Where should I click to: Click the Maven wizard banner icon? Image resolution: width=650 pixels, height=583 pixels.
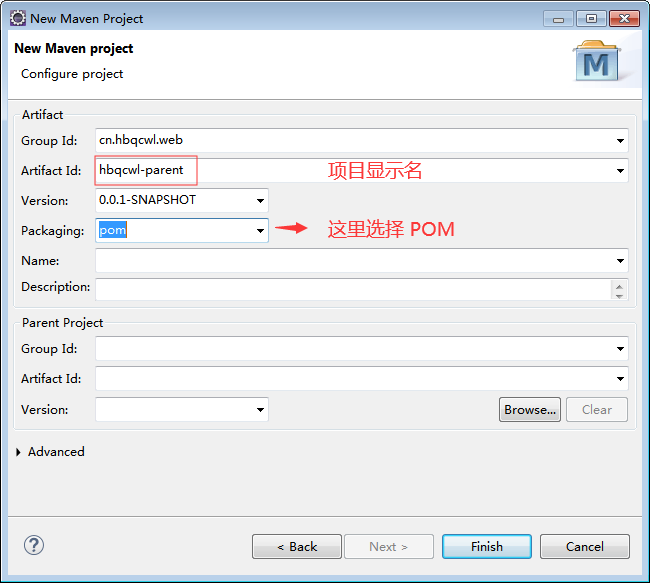point(597,62)
